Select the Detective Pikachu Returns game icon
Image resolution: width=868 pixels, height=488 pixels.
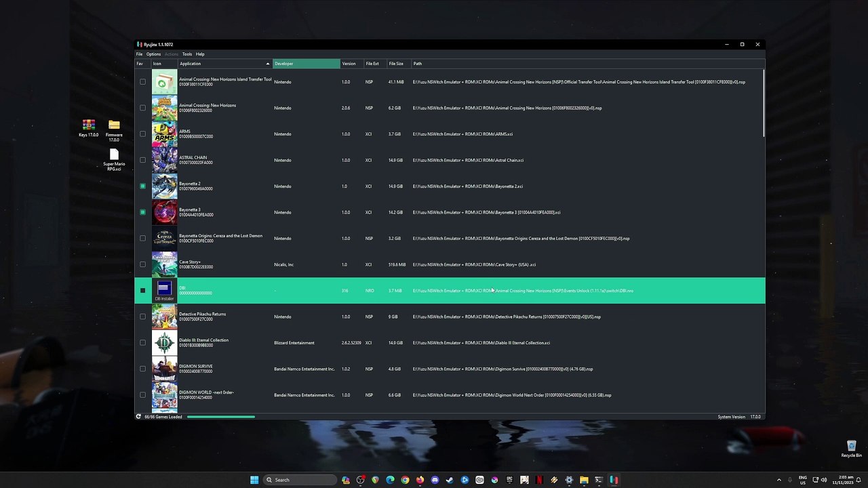(x=164, y=317)
